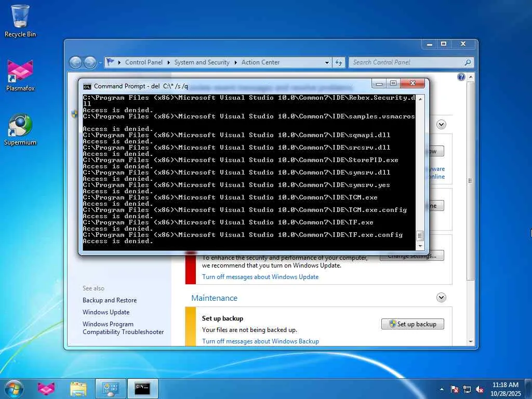Viewport: 532px width, 399px height.
Task: Minimize the Command Prompt window
Action: pos(379,84)
